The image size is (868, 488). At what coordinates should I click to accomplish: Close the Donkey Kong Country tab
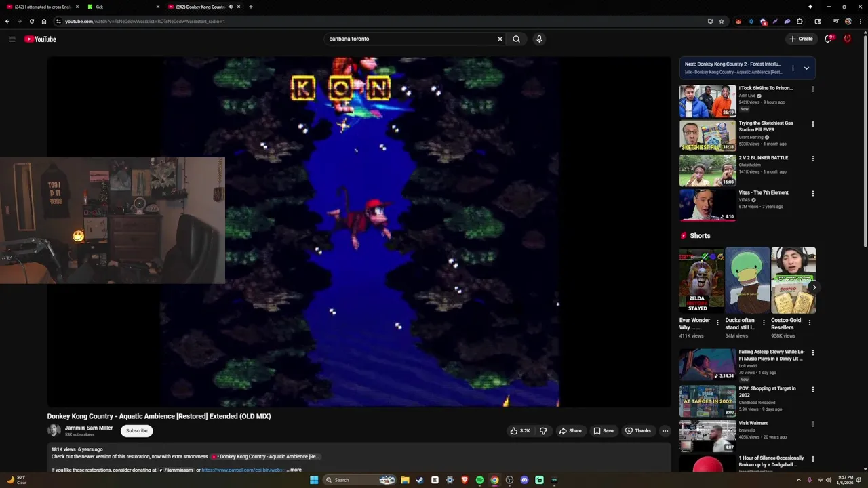click(239, 7)
